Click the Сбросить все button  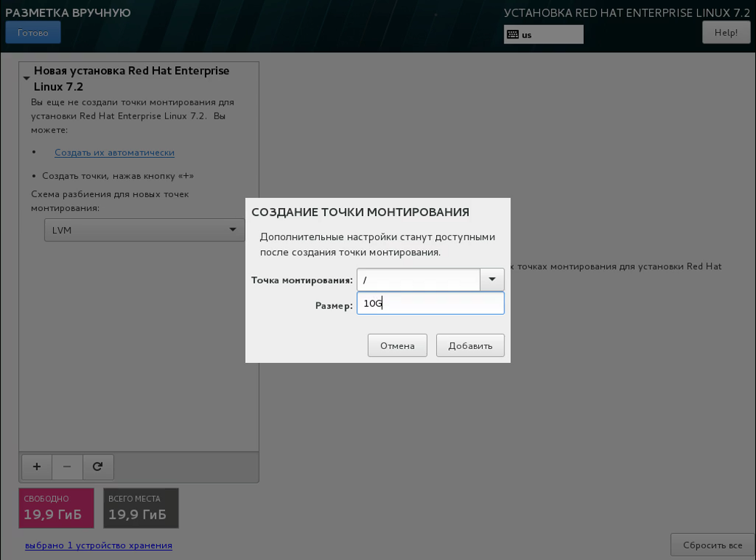point(712,545)
